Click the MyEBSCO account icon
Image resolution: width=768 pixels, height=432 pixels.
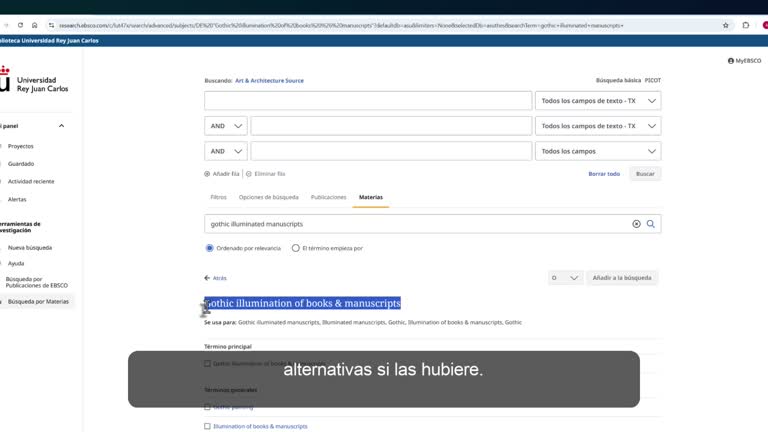coord(731,61)
